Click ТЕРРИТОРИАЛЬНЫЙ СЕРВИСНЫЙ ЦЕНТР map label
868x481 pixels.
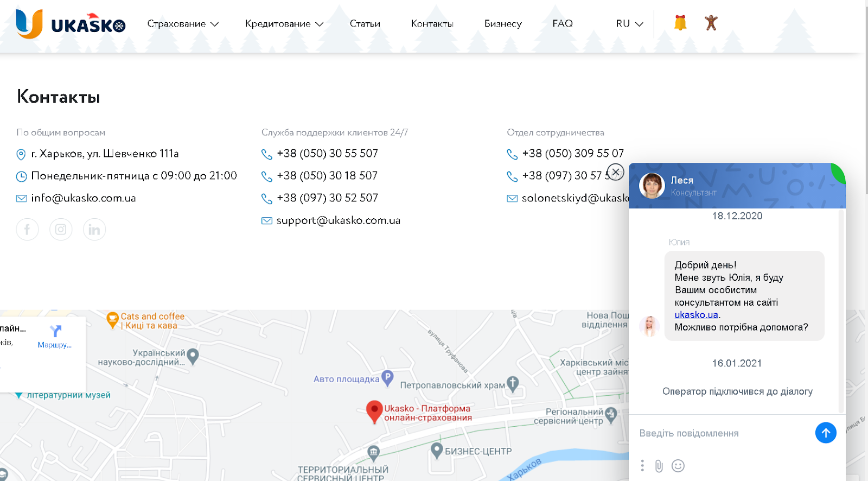coord(343,473)
